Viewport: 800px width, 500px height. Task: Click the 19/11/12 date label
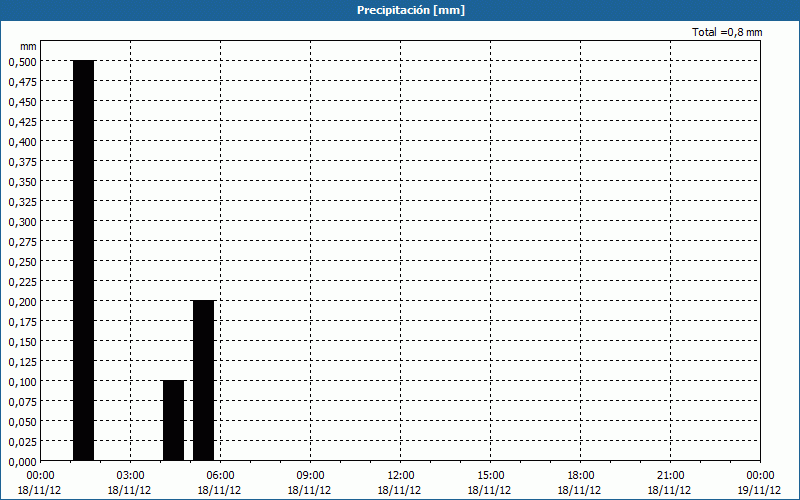click(759, 491)
